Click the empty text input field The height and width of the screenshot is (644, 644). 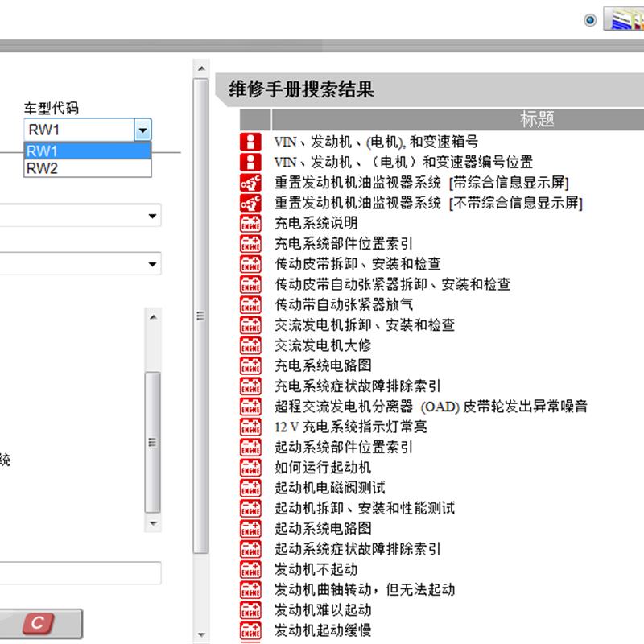click(80, 573)
